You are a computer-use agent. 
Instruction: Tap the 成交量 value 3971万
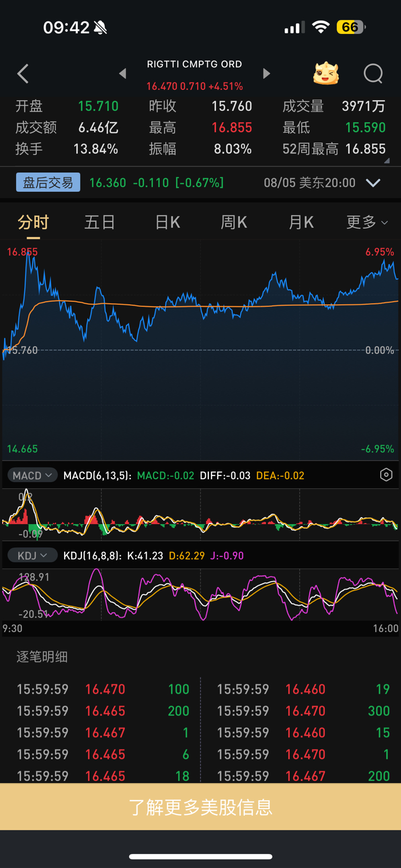point(363,106)
